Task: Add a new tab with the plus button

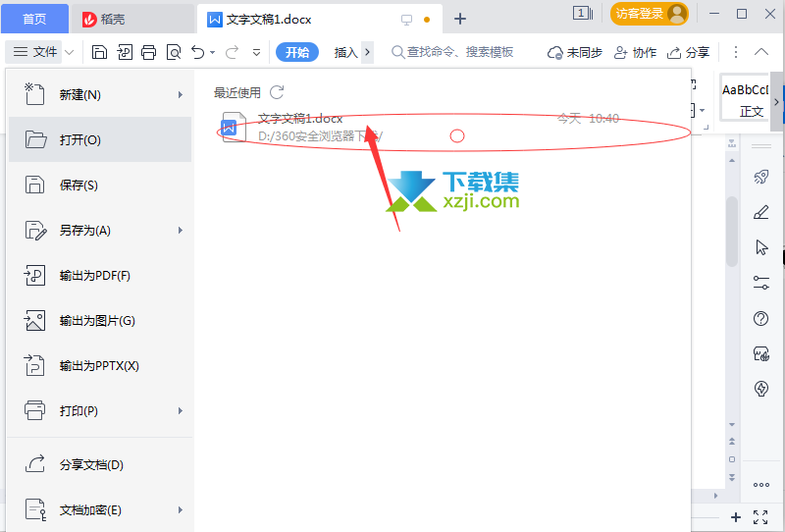Action: [x=459, y=19]
